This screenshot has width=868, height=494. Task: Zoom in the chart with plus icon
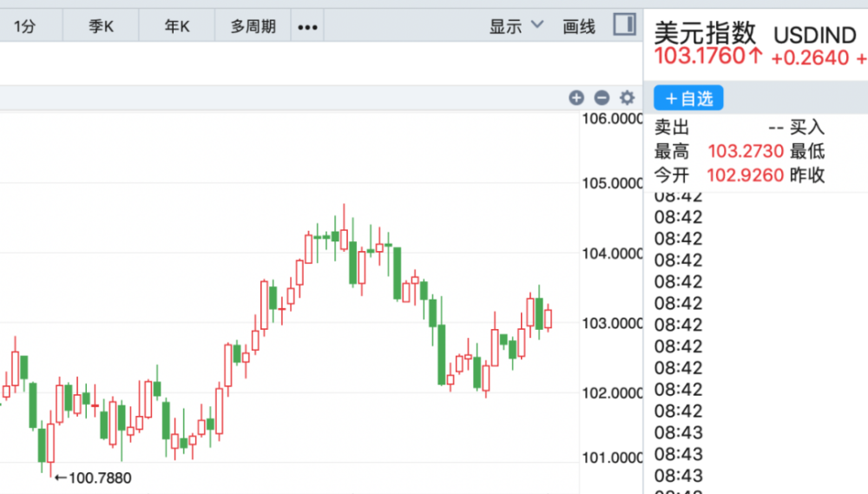[x=576, y=98]
